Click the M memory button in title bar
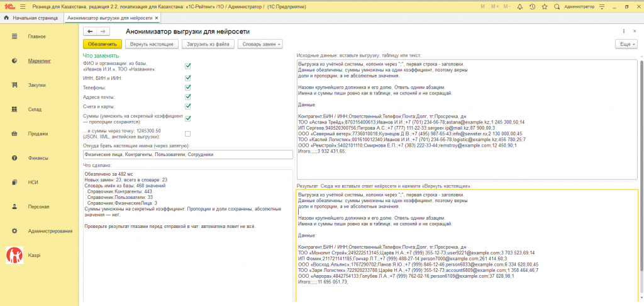 (482, 6)
